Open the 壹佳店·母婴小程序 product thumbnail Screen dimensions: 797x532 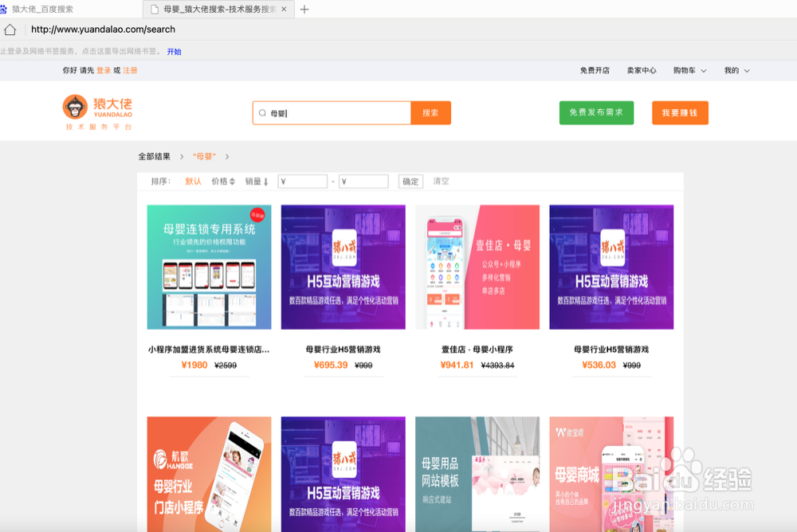(477, 267)
